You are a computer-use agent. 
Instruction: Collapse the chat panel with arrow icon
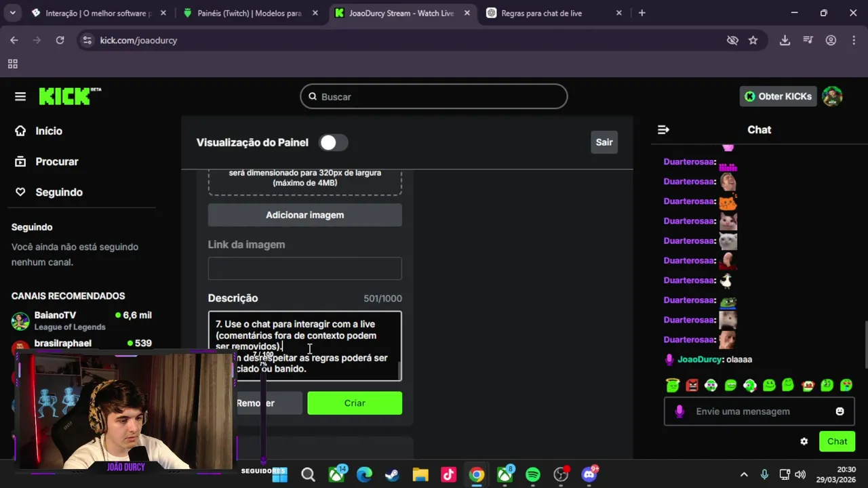663,129
